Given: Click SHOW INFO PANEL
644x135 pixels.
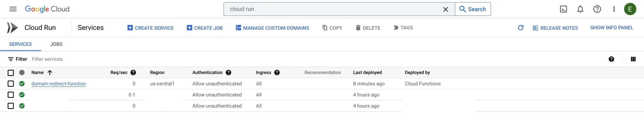Looking at the screenshot, I should tap(612, 28).
